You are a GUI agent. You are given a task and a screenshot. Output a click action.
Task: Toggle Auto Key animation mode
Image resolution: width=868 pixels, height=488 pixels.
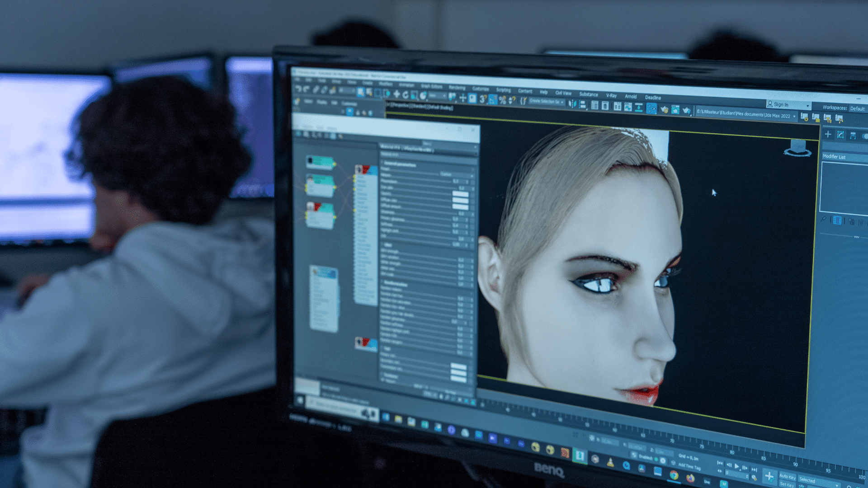[788, 477]
